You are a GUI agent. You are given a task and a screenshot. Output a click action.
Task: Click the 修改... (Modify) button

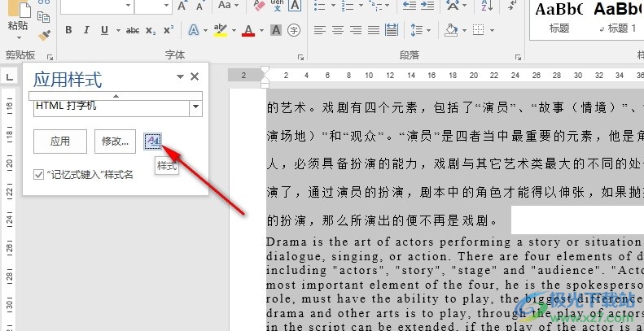coord(115,142)
